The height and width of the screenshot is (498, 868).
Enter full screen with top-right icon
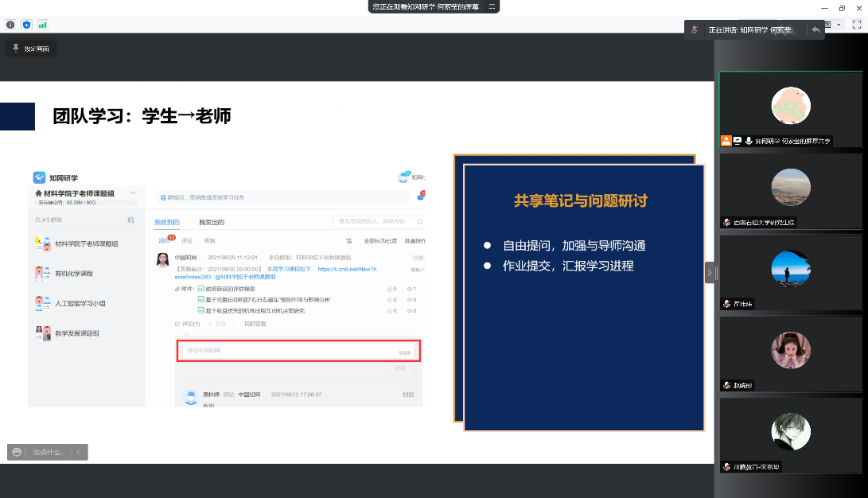point(857,25)
